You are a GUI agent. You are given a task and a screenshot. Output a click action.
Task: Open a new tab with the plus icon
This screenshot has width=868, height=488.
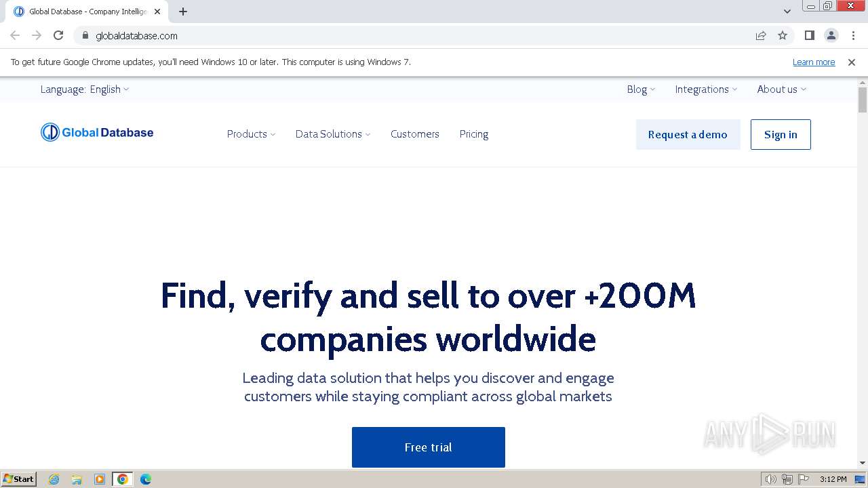coord(183,12)
